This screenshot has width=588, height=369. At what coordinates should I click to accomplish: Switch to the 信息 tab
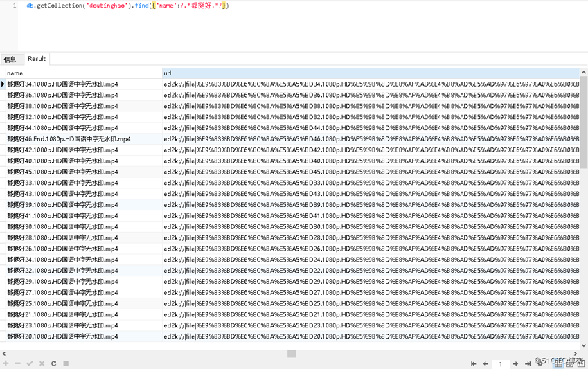10,60
